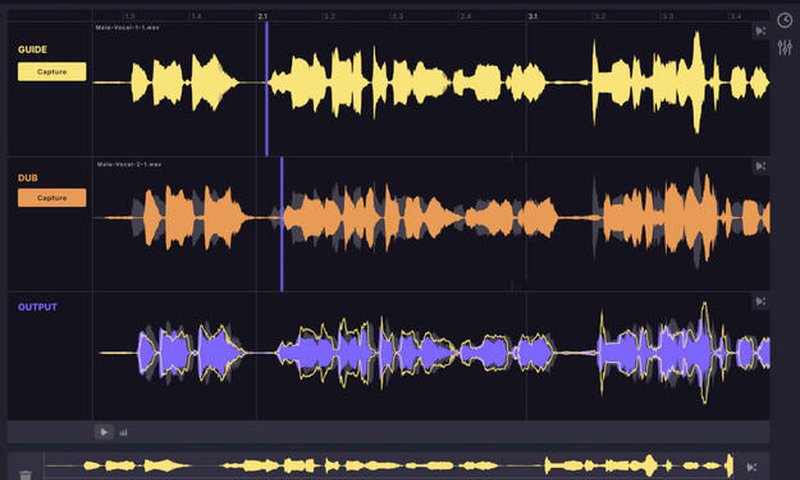Click the Capture button under GUIDE
This screenshot has width=800, height=480.
point(52,72)
